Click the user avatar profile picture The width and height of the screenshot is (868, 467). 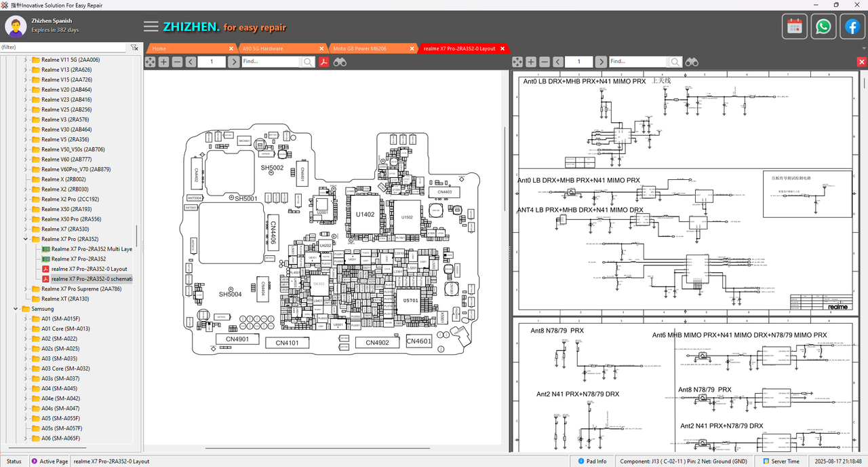click(x=16, y=26)
